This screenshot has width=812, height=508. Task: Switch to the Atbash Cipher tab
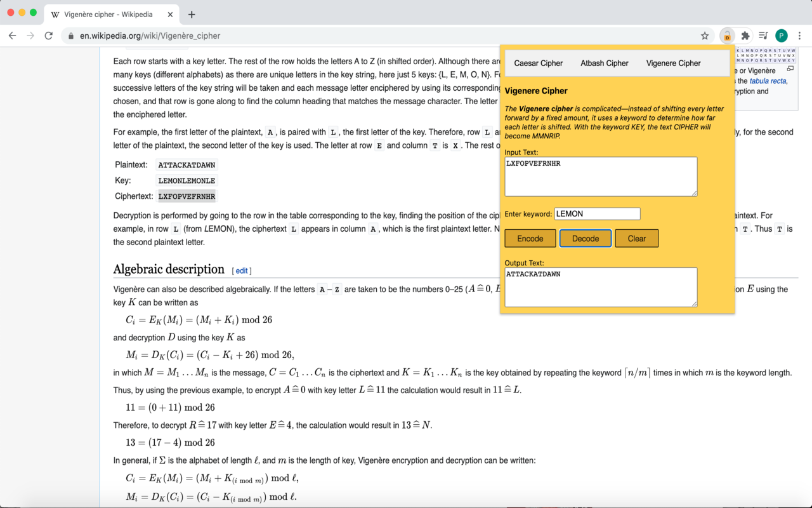605,63
